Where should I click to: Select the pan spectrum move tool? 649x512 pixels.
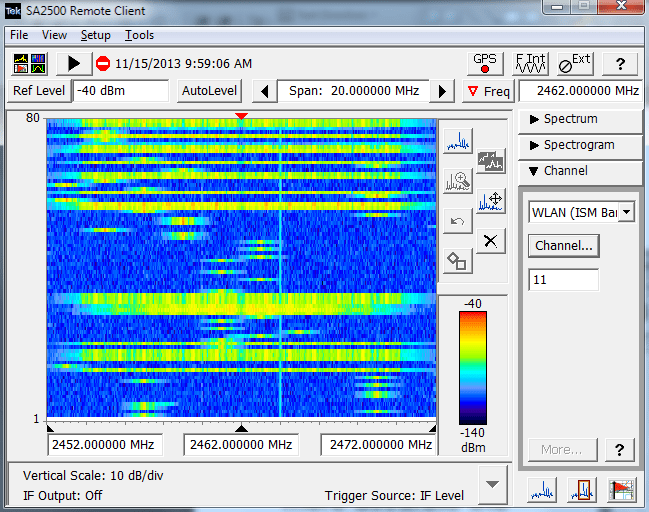coord(490,200)
